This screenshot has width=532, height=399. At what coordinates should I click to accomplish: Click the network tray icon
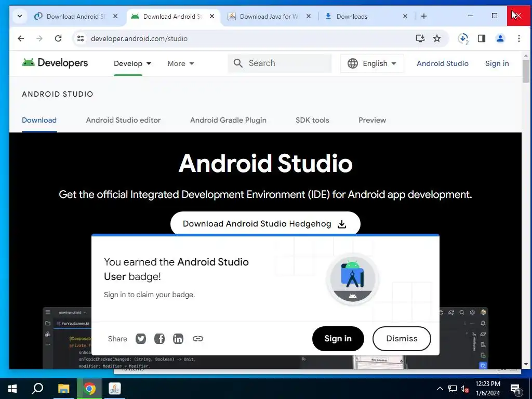453,389
